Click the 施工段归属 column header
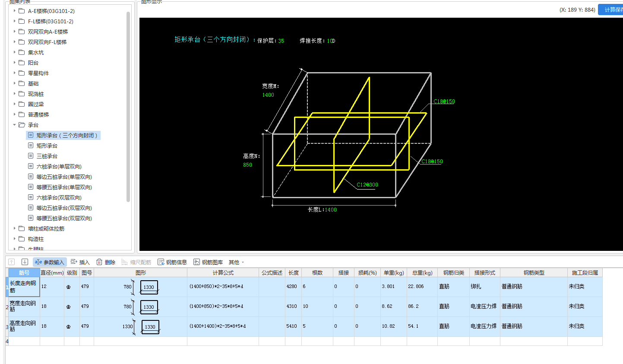623x364 pixels. coord(585,272)
